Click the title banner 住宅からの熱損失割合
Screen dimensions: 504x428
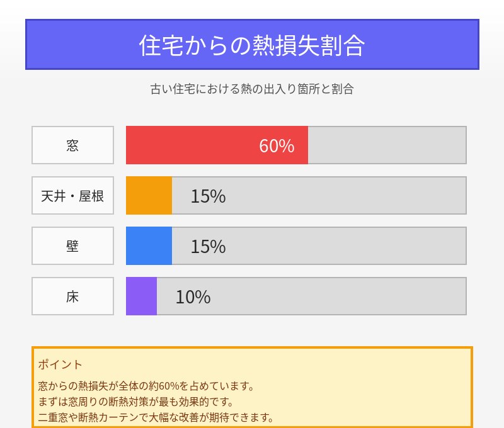(x=252, y=45)
